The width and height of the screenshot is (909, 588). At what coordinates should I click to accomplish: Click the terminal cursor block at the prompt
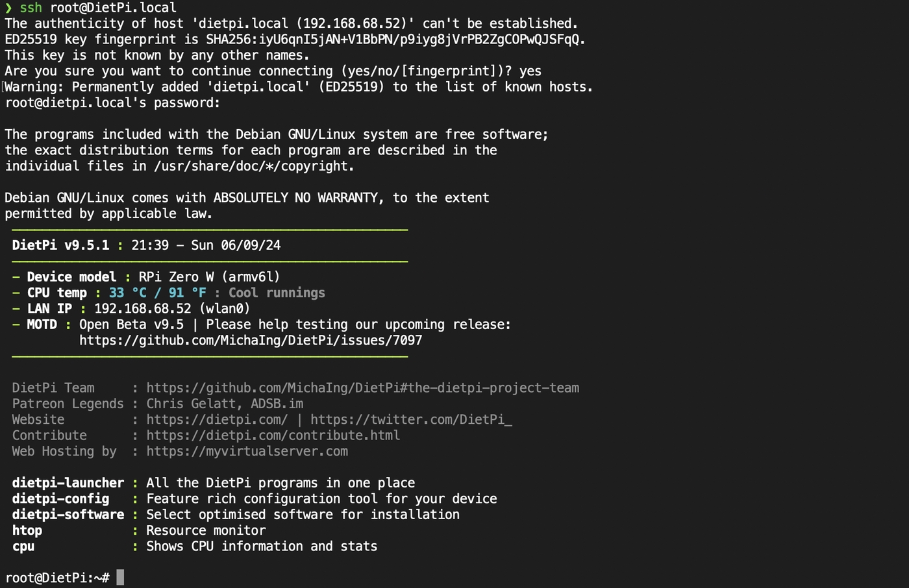120,578
